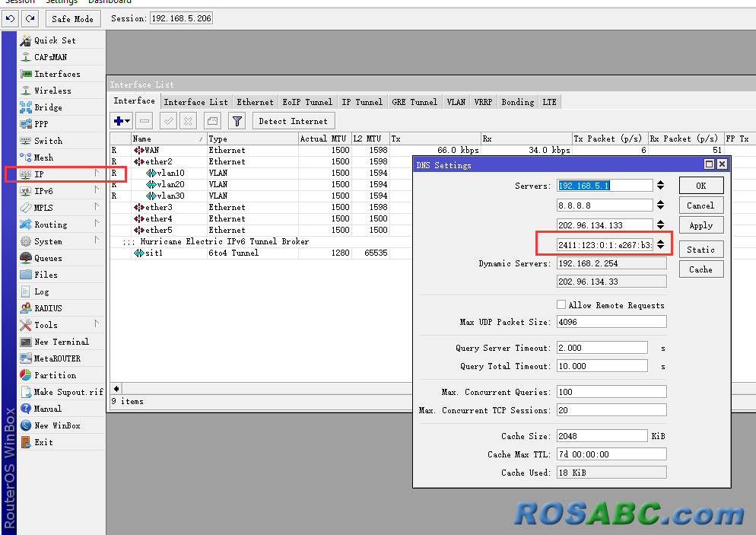Click OK in DNS Settings
The image size is (756, 535).
point(701,186)
